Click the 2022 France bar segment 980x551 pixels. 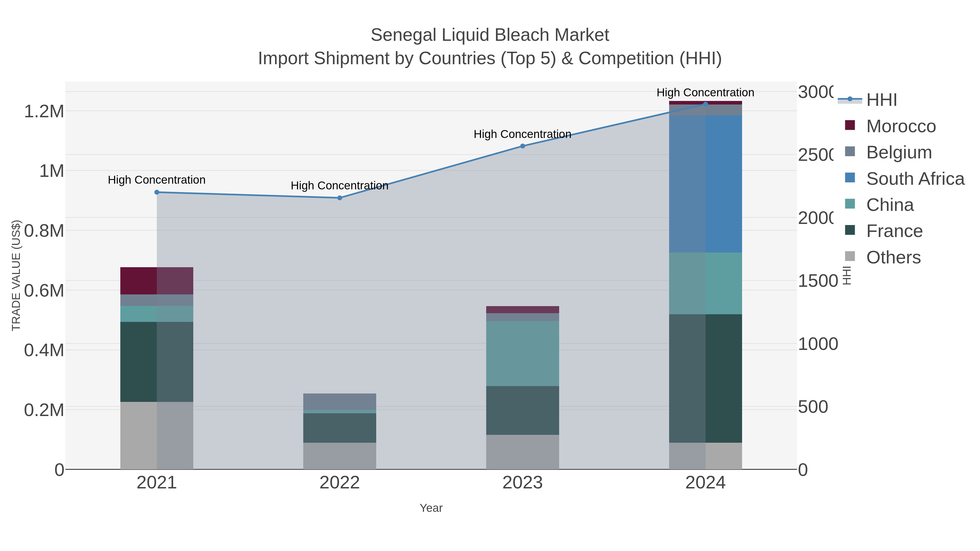[340, 428]
